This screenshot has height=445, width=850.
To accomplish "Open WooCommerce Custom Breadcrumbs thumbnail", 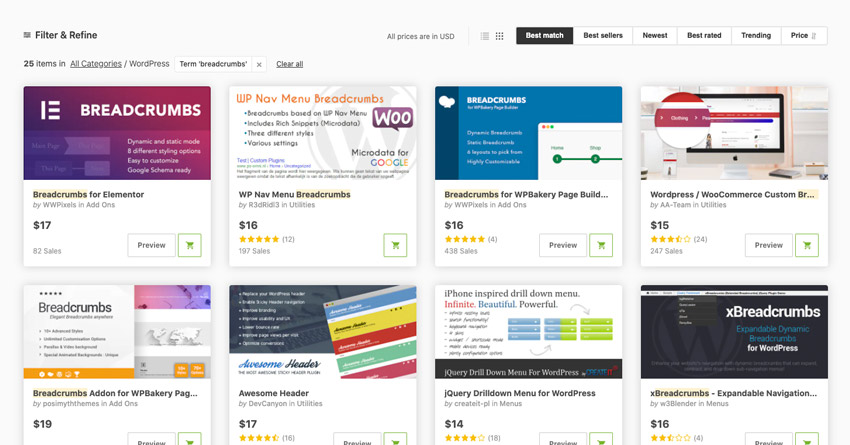I will pos(734,133).
